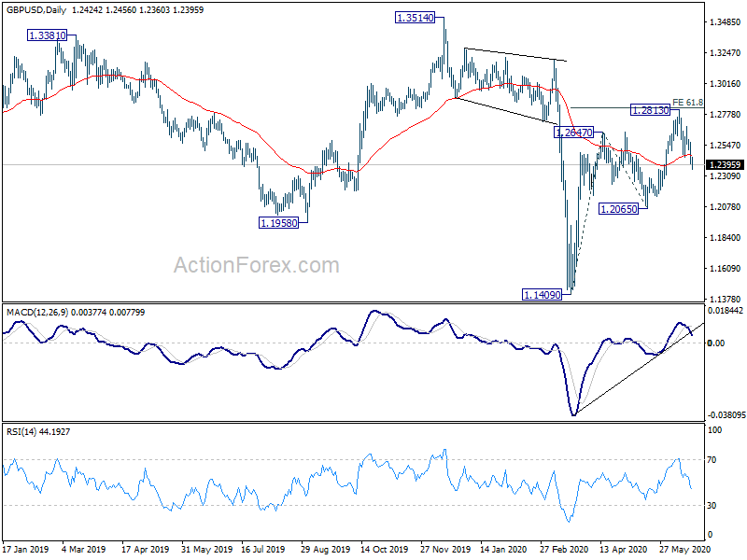Click the GBPUSD,Daily chart title

(x=36, y=9)
